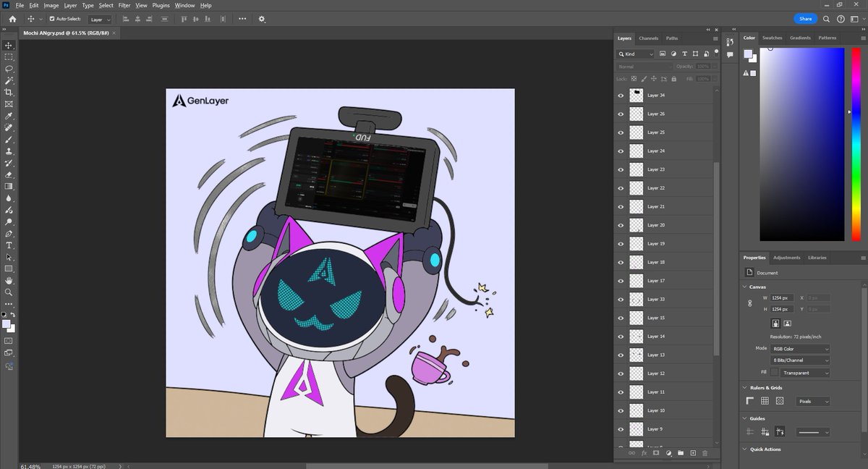Go to the Home screen icon
The image size is (868, 469).
pyautogui.click(x=12, y=19)
